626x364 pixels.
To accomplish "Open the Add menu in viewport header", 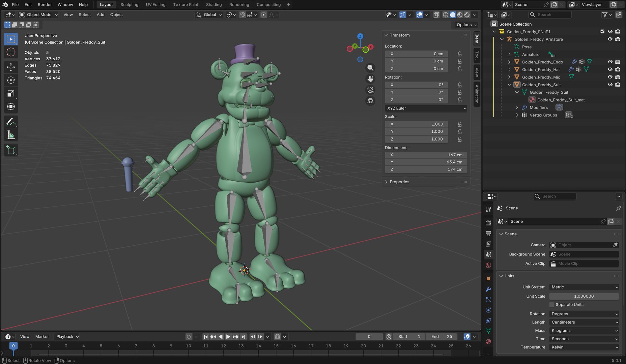I will [101, 15].
